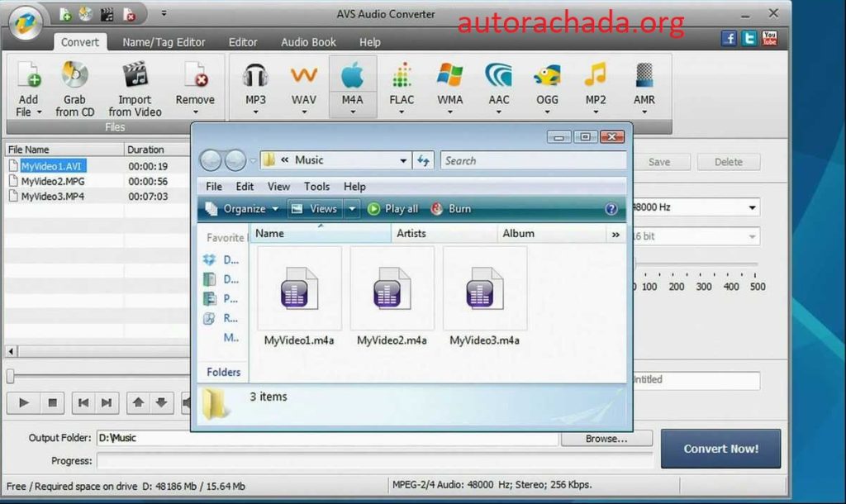Click the Play playback button

pyautogui.click(x=24, y=402)
